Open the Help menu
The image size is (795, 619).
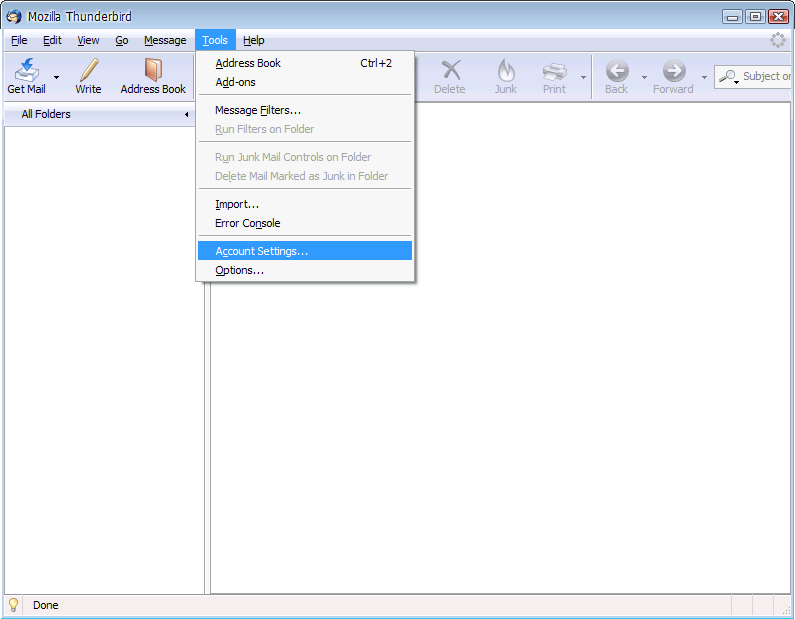(254, 40)
